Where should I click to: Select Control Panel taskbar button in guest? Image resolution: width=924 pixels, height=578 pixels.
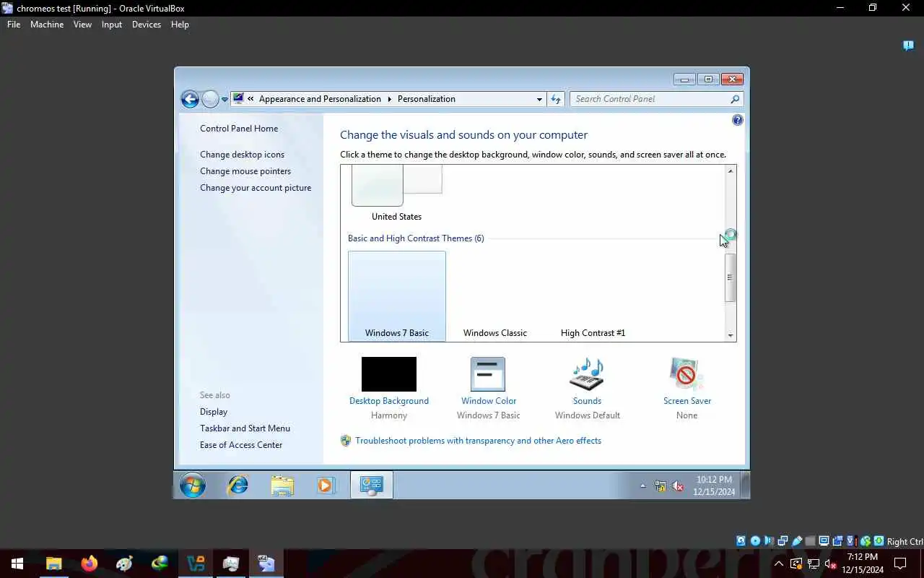(x=372, y=485)
